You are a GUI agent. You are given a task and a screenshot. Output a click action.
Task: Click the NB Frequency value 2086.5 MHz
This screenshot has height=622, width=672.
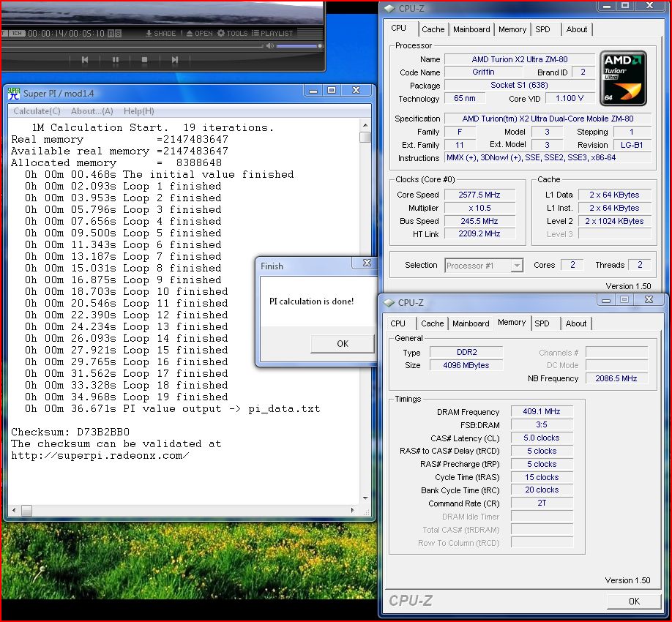click(616, 378)
